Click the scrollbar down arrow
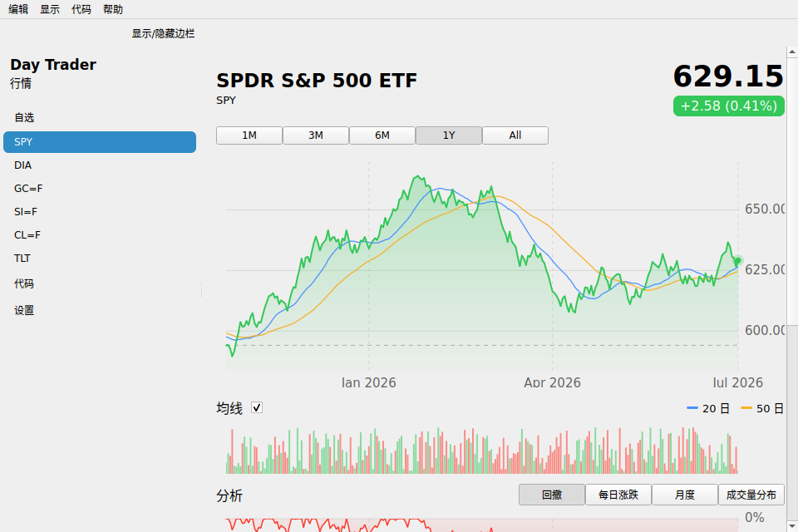Image resolution: width=798 pixels, height=532 pixels. [792, 526]
